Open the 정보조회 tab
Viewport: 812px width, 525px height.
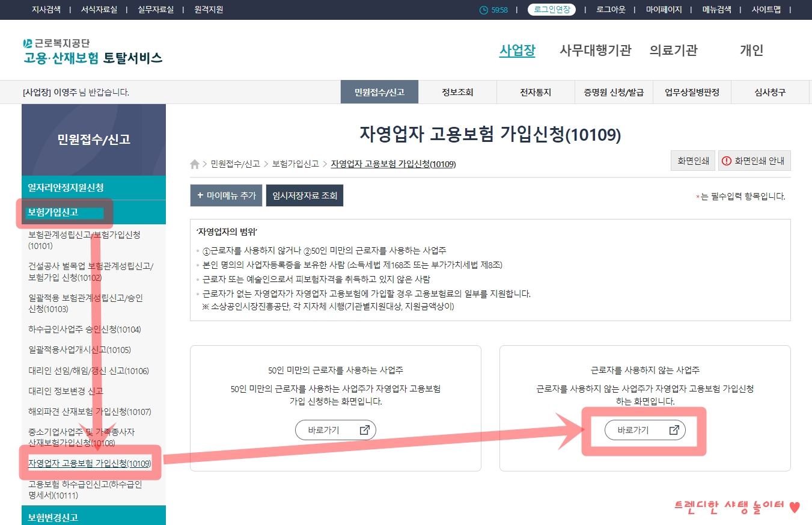[x=457, y=91]
